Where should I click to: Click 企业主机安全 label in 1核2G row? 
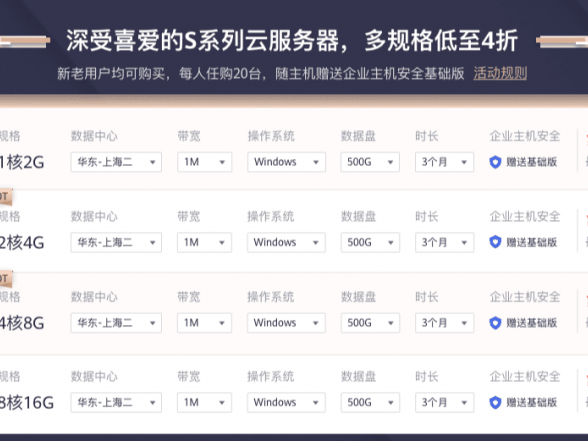[x=525, y=136]
